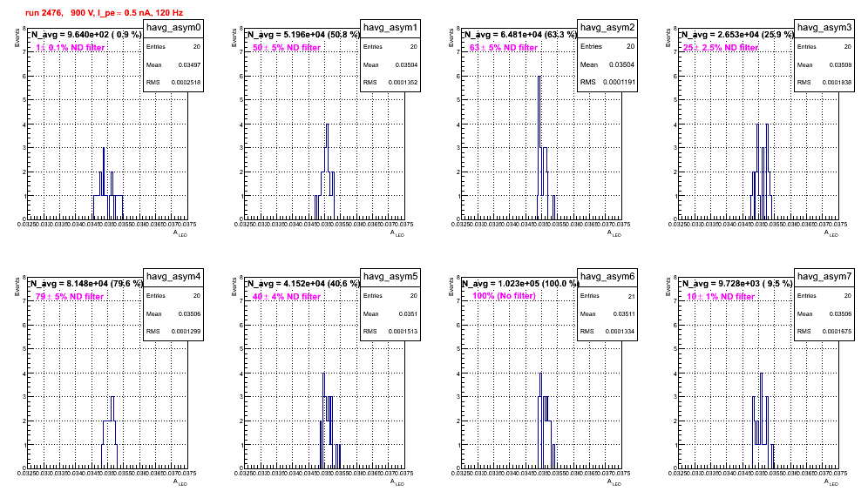868x498 pixels.
Task: Pick the magenta 50 ± 5% ND filter label
Action: tap(287, 48)
